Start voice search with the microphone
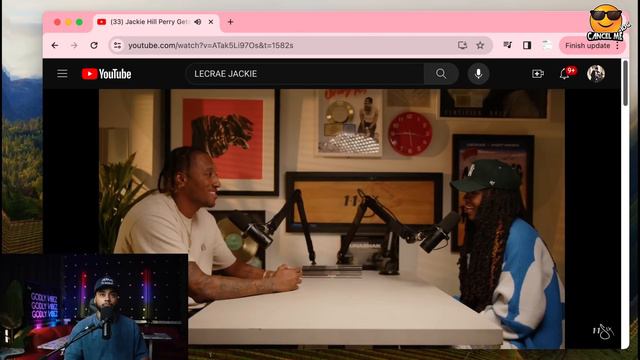Image resolution: width=640 pixels, height=360 pixels. tap(478, 73)
